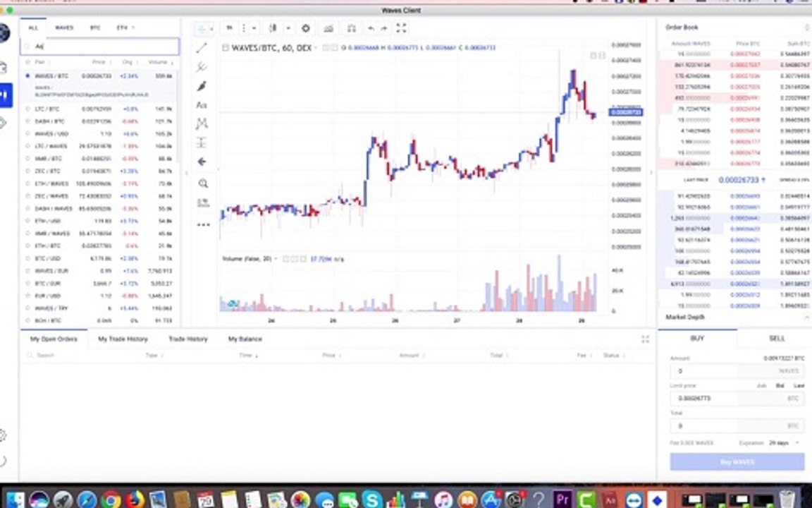Screen dimensions: 812x508
Task: Select the trend line drawing tool
Action: point(202,48)
